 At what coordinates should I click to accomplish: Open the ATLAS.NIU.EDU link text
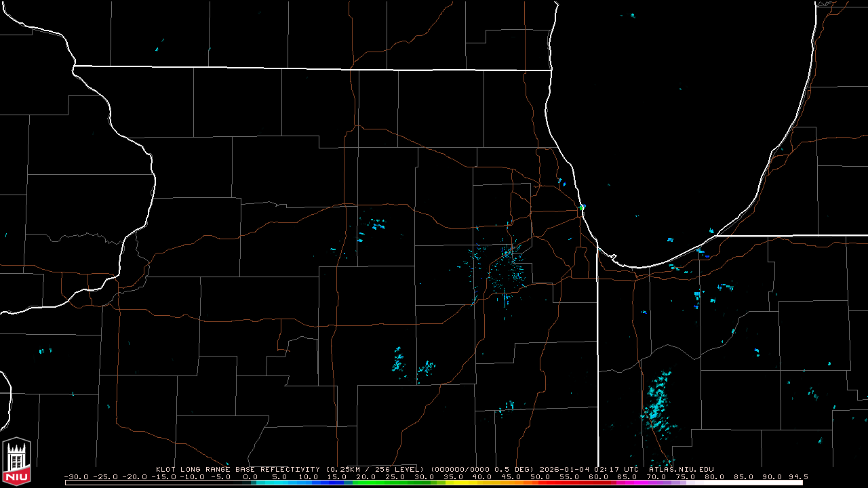tap(681, 469)
